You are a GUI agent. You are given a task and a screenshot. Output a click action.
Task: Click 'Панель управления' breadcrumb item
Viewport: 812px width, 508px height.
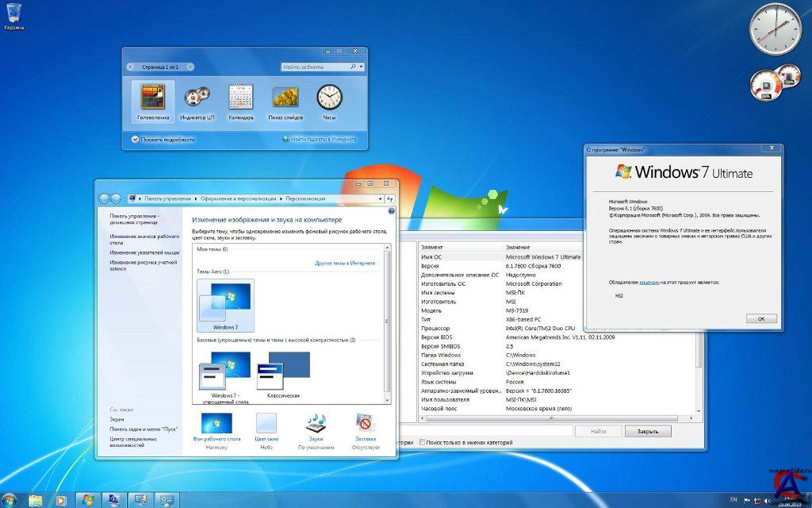click(x=167, y=198)
